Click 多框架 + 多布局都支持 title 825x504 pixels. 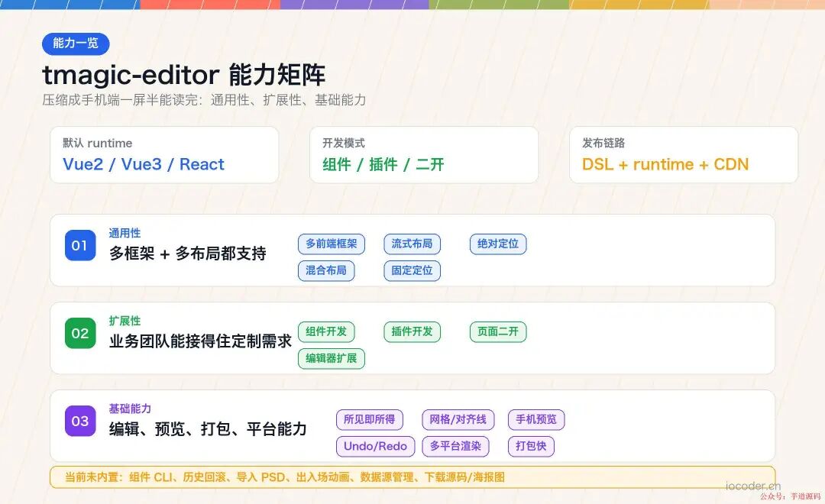coord(187,254)
